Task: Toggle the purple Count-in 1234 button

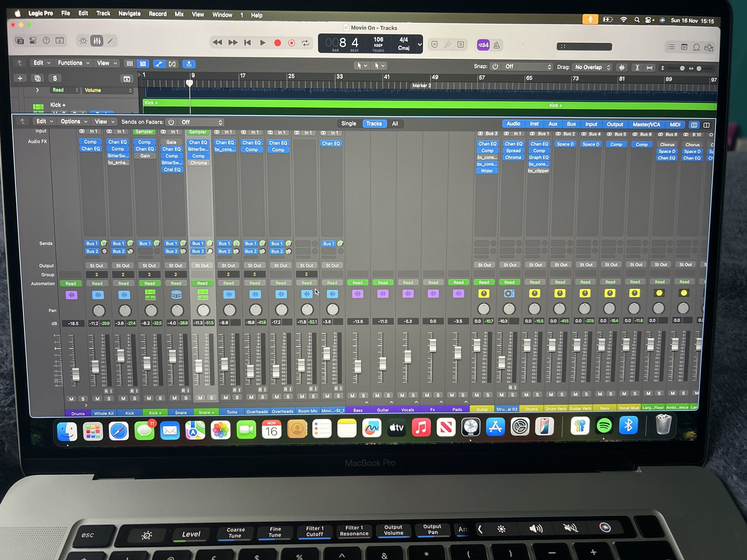Action: click(483, 45)
